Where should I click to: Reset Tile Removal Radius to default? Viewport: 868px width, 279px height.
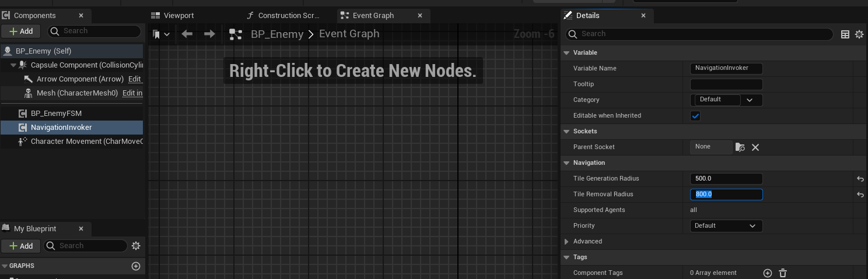[860, 195]
